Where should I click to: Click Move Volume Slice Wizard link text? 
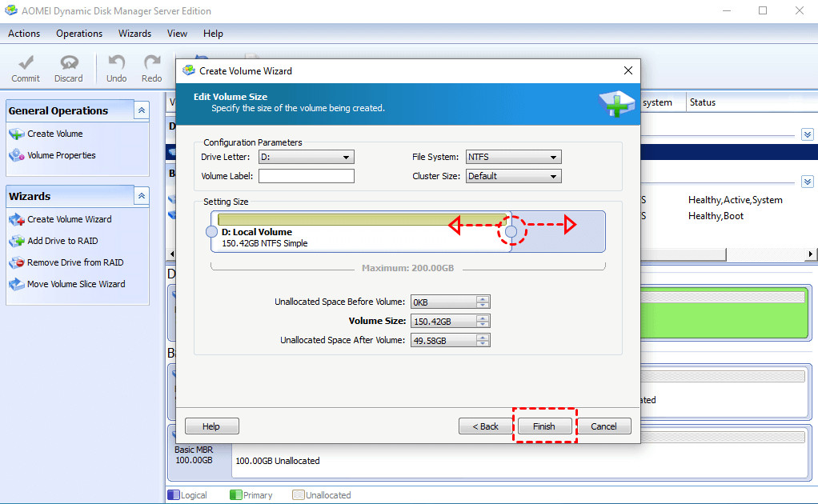click(76, 284)
